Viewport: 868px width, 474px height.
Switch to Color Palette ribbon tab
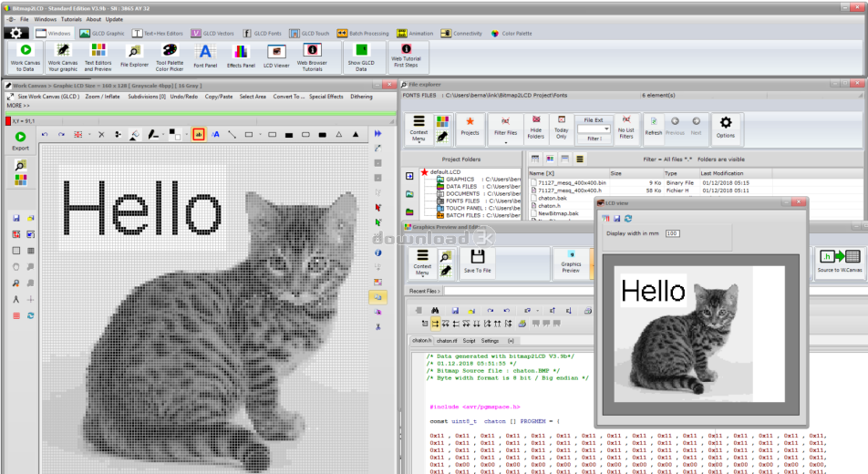[x=511, y=33]
